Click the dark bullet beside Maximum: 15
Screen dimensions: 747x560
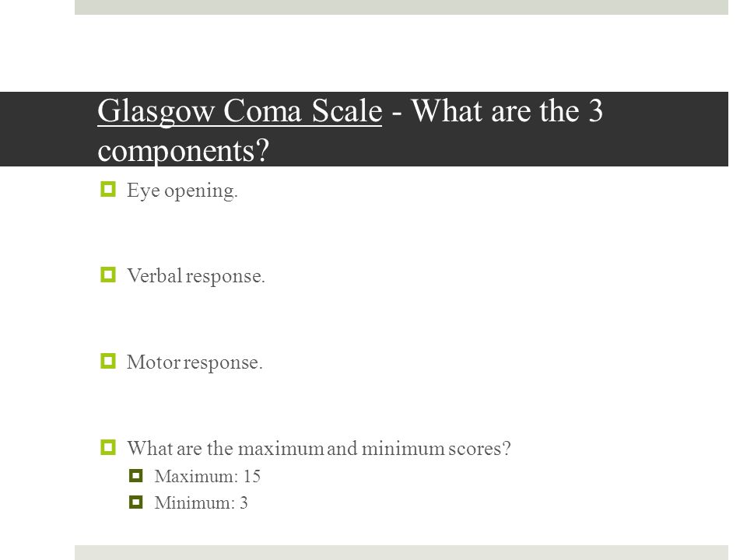tap(135, 475)
